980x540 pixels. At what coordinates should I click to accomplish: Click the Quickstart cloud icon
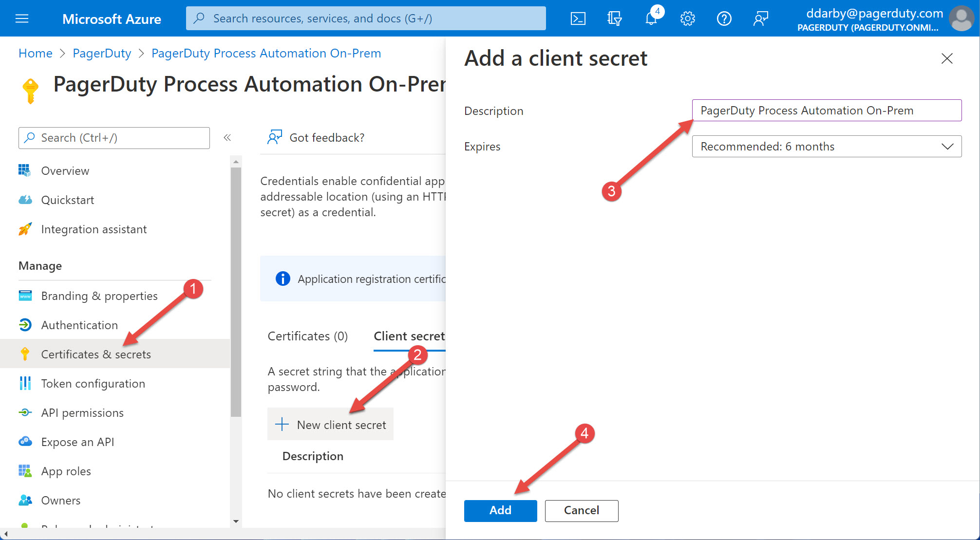pos(25,200)
